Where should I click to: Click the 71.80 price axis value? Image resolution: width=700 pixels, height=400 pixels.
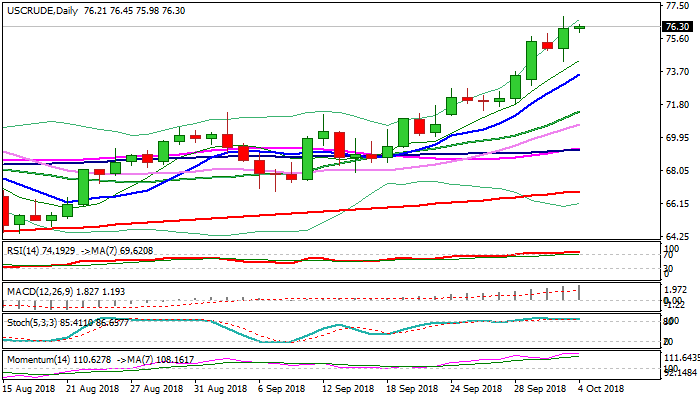click(676, 104)
